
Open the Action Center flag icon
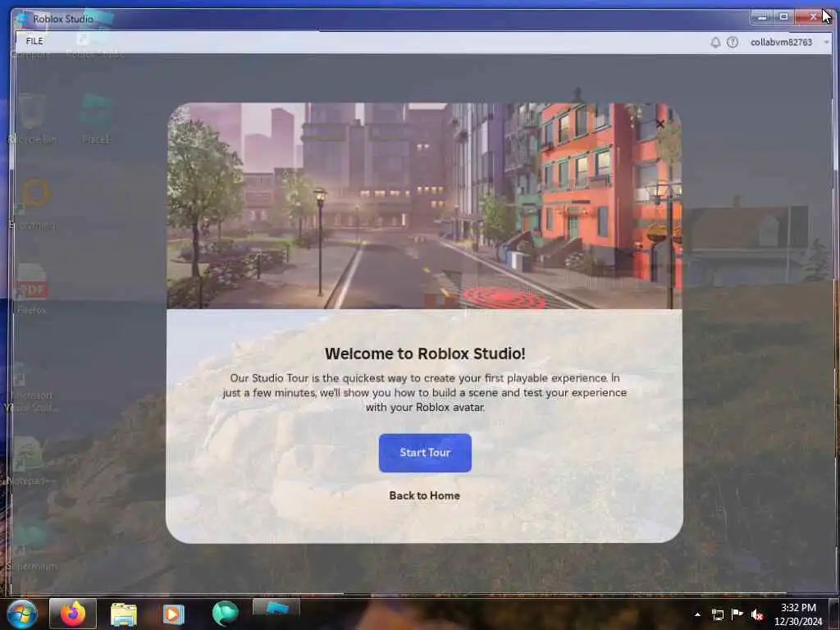click(x=737, y=614)
